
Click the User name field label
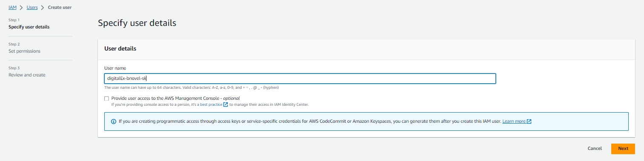pos(115,68)
